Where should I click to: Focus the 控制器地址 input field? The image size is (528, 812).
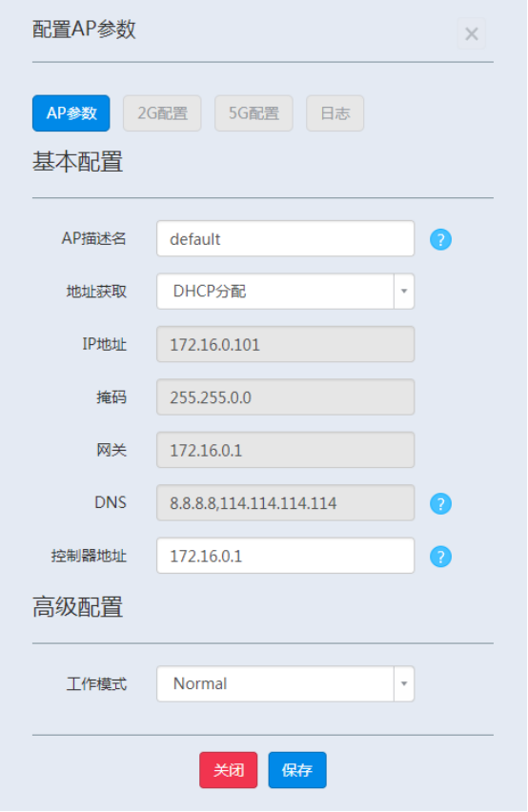pyautogui.click(x=286, y=557)
